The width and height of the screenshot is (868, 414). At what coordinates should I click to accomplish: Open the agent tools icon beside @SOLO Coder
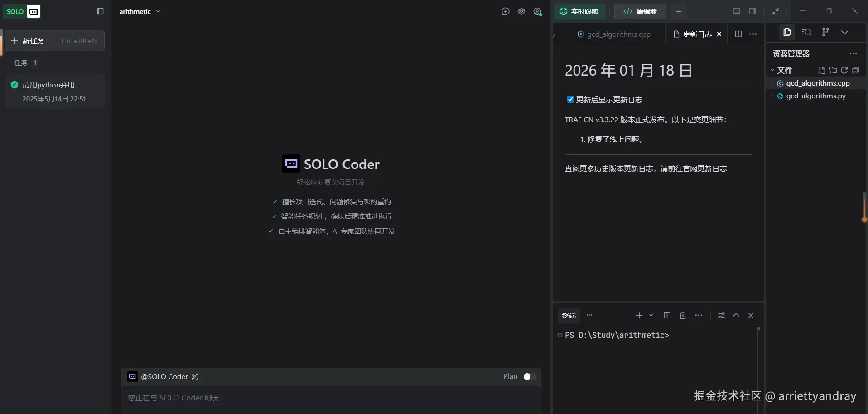195,377
